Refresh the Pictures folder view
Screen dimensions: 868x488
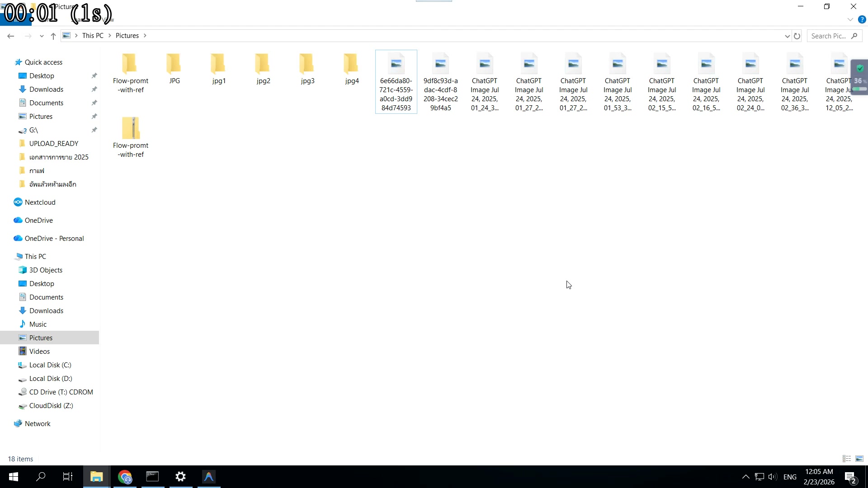click(x=797, y=36)
